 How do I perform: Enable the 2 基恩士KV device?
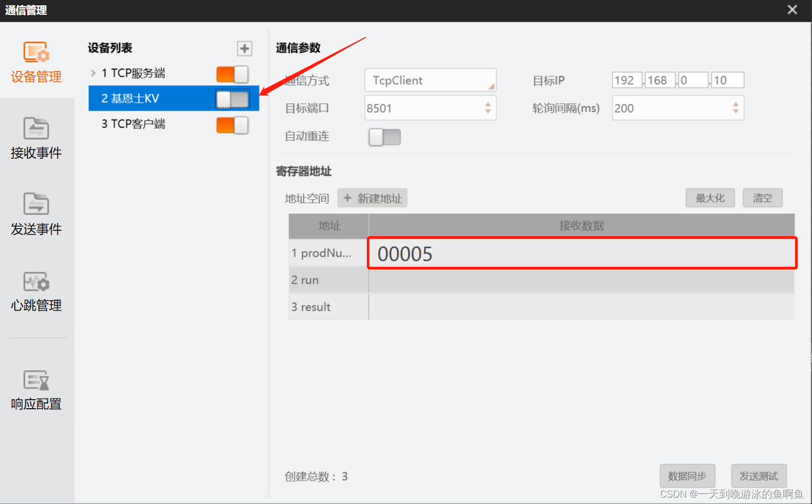click(232, 99)
